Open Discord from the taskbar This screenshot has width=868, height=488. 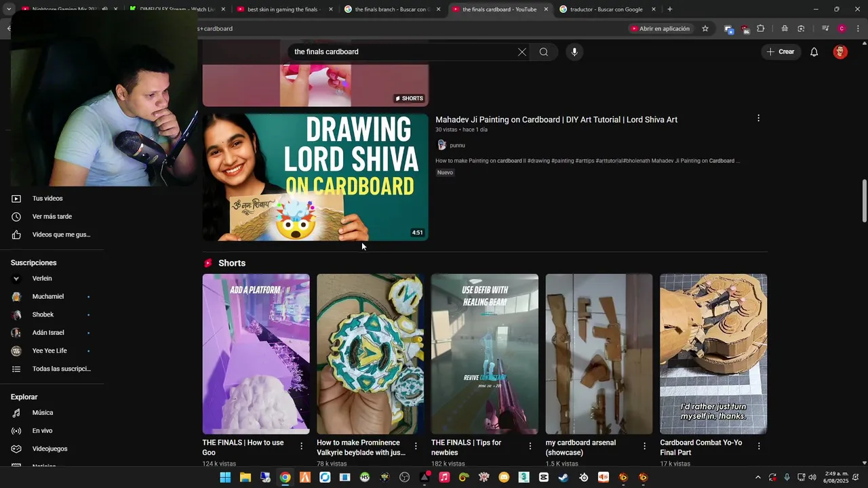[x=504, y=477]
